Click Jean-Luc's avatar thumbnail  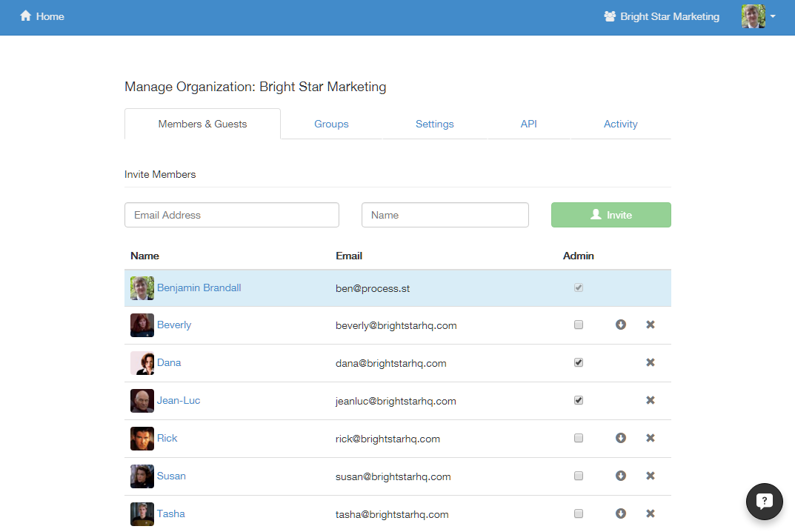click(142, 401)
